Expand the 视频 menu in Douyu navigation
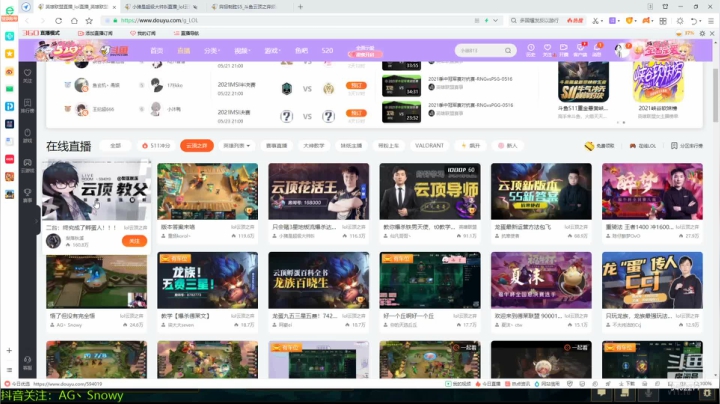This screenshot has width=720, height=404. pos(242,50)
